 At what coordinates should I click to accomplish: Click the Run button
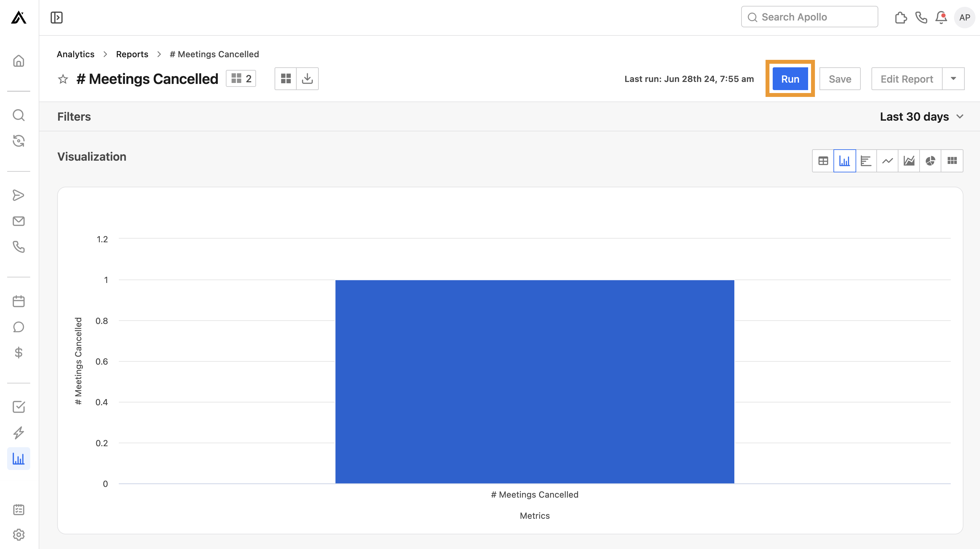pyautogui.click(x=790, y=78)
